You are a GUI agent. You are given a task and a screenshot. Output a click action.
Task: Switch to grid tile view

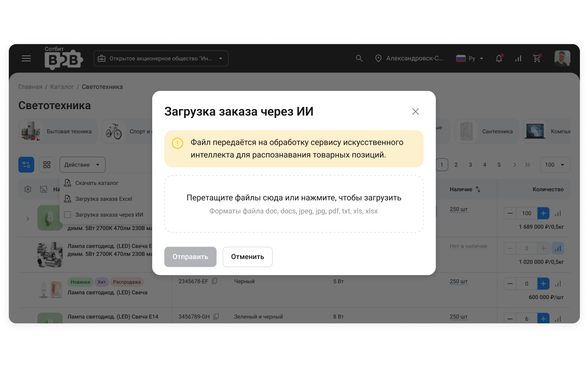tap(47, 165)
